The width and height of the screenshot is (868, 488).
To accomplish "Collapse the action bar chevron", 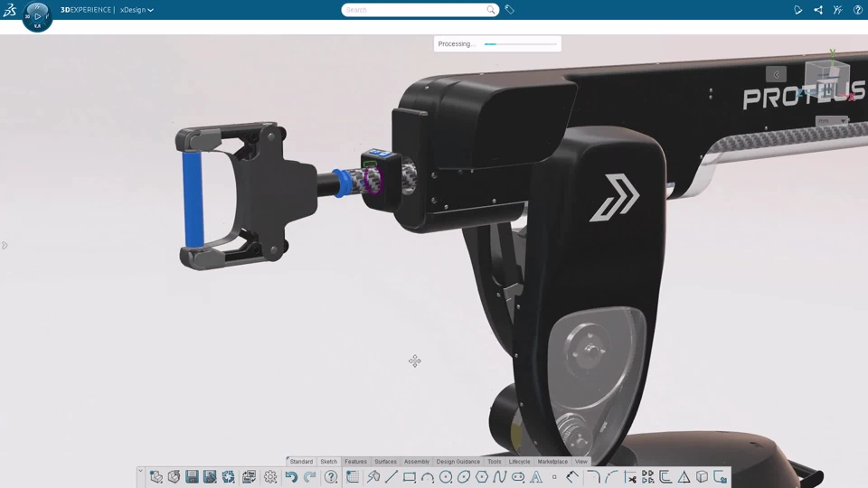I will (141, 472).
